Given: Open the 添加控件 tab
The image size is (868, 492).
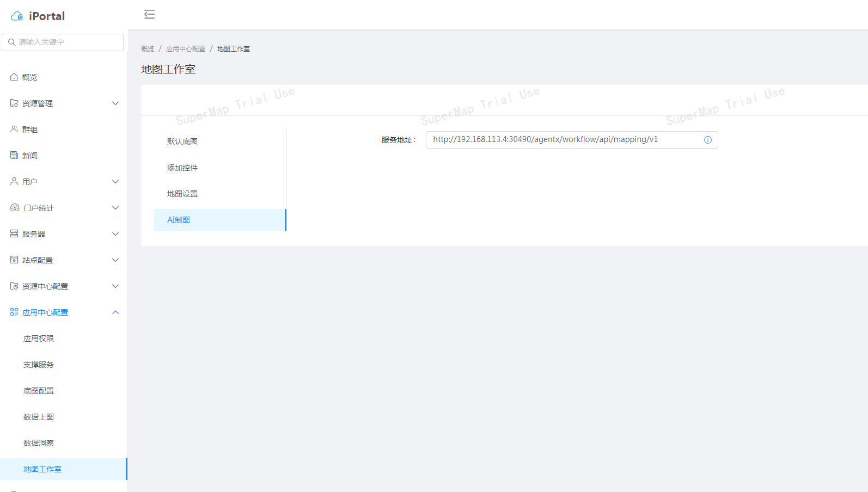Looking at the screenshot, I should (182, 168).
